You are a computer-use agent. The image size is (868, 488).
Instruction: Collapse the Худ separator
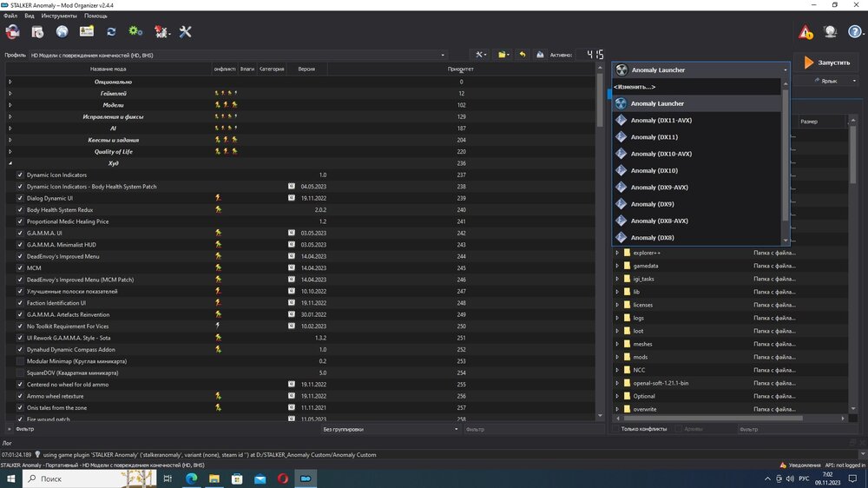tap(10, 163)
